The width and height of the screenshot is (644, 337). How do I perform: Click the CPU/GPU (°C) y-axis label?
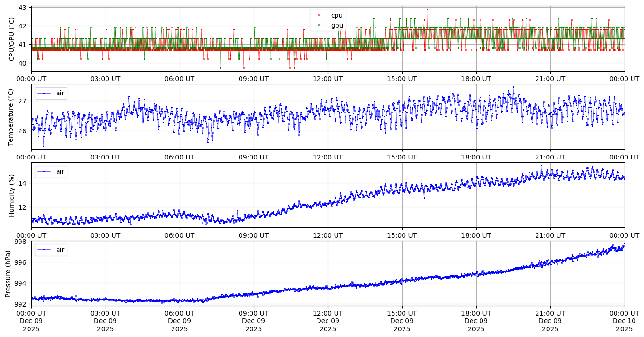pos(12,39)
